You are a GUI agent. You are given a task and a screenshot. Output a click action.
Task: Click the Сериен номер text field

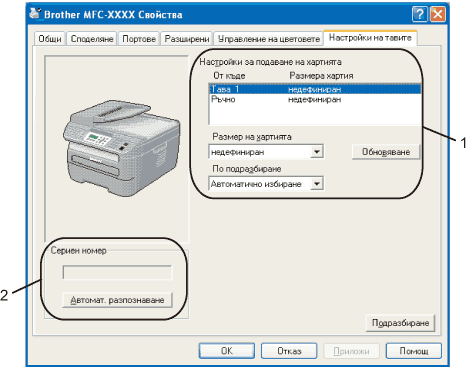[x=117, y=272]
